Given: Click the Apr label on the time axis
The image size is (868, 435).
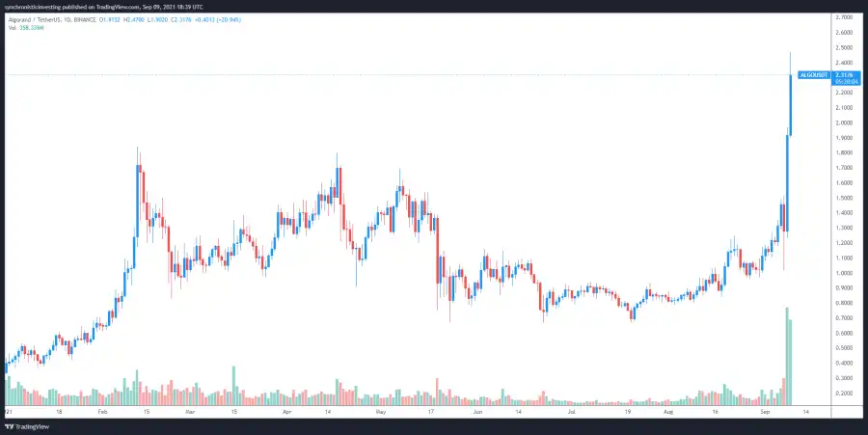Looking at the screenshot, I should tap(286, 412).
